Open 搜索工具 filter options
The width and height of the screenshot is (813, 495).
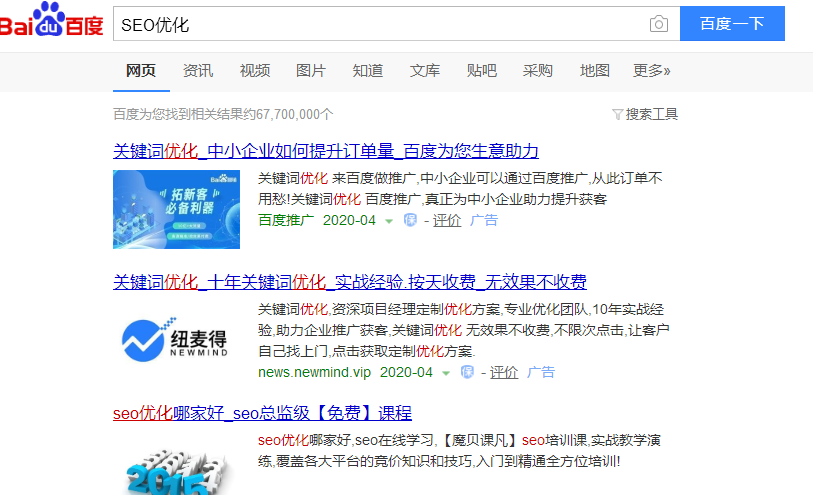click(x=652, y=114)
